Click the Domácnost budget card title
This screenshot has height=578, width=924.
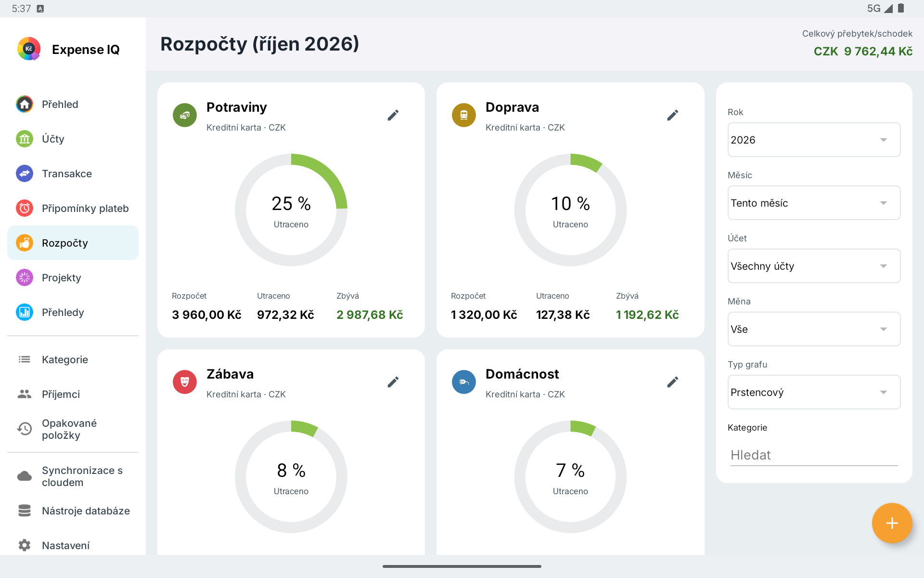pos(522,374)
